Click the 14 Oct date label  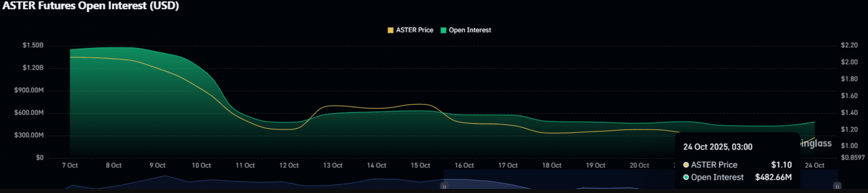377,165
